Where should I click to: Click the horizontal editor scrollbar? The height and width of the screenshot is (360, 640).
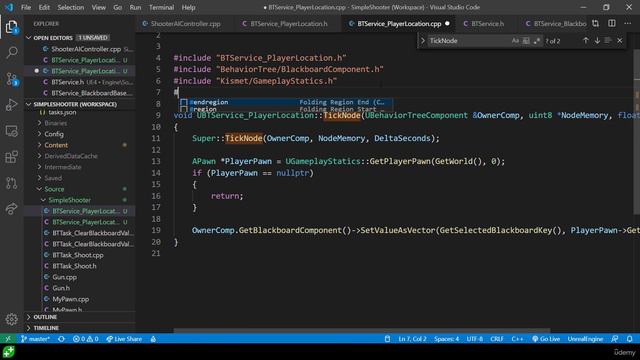tap(362, 331)
